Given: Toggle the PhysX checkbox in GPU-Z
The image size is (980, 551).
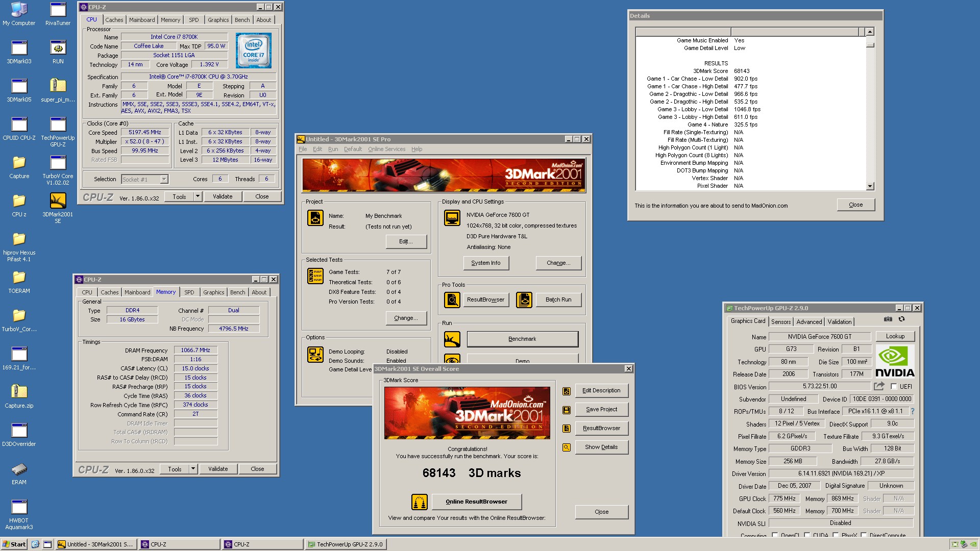Looking at the screenshot, I should coord(836,535).
